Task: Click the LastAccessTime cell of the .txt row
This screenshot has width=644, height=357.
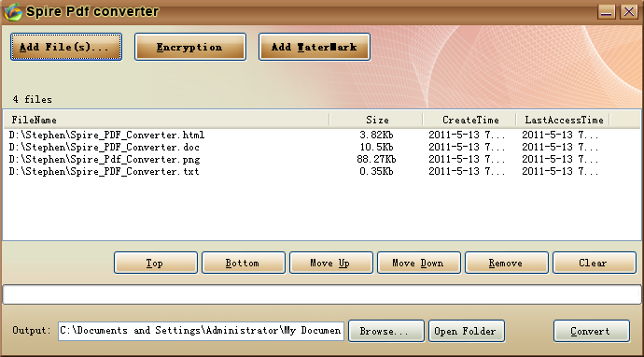Action: coord(560,172)
